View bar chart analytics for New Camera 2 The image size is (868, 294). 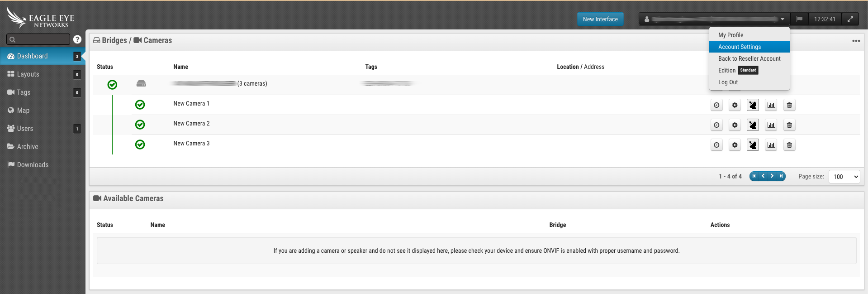[771, 125]
